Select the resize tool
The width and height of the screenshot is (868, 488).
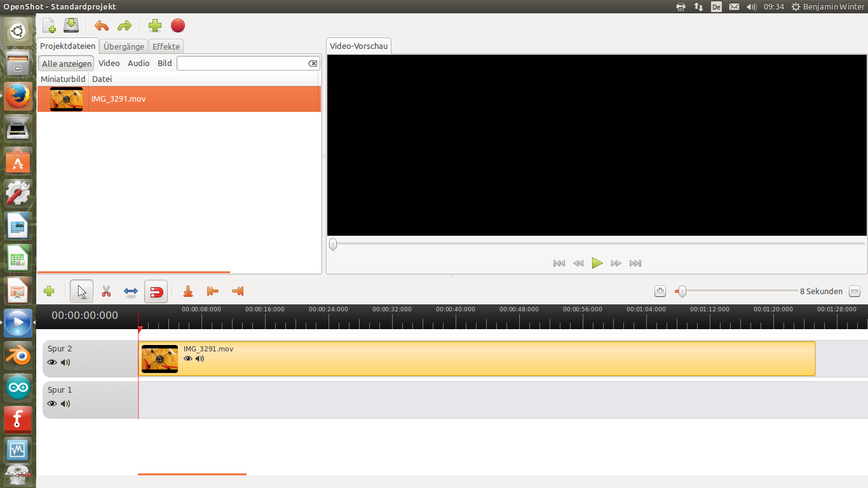point(131,292)
